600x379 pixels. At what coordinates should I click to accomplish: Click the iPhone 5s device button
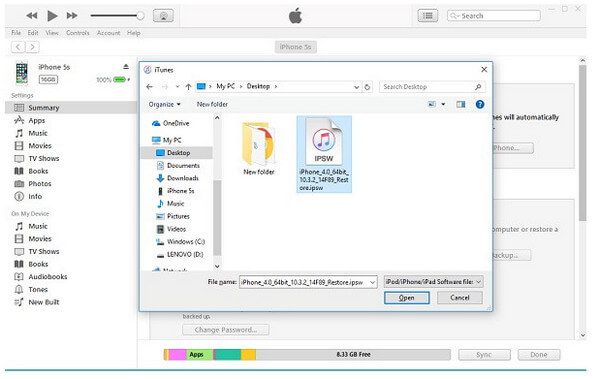295,47
